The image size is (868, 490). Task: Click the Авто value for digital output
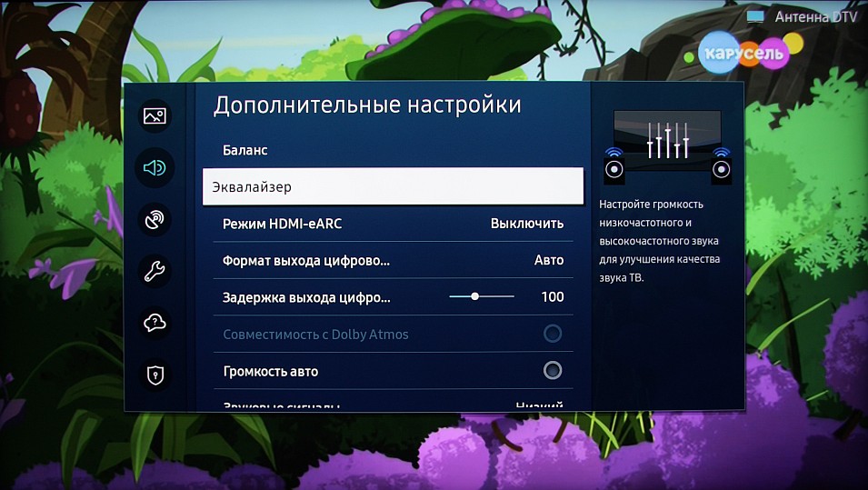[549, 260]
